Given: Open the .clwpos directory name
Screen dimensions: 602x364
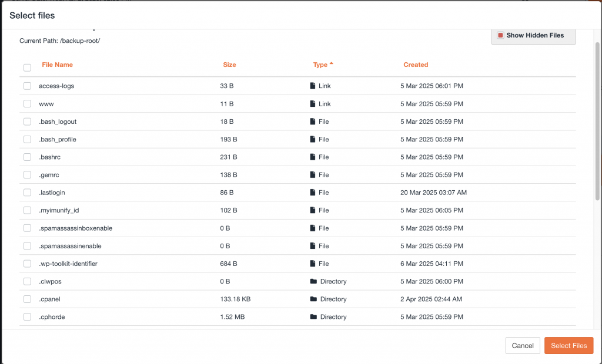Looking at the screenshot, I should [50, 282].
